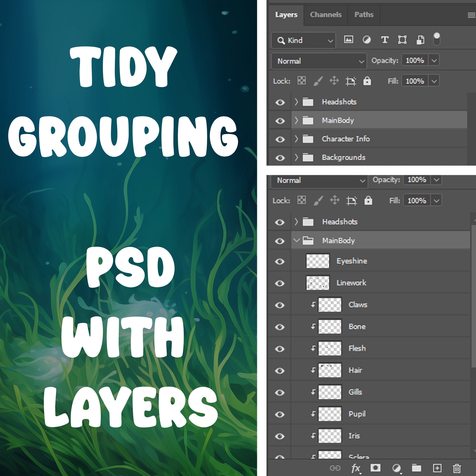Open Layers panel hamburger menu

[x=471, y=15]
